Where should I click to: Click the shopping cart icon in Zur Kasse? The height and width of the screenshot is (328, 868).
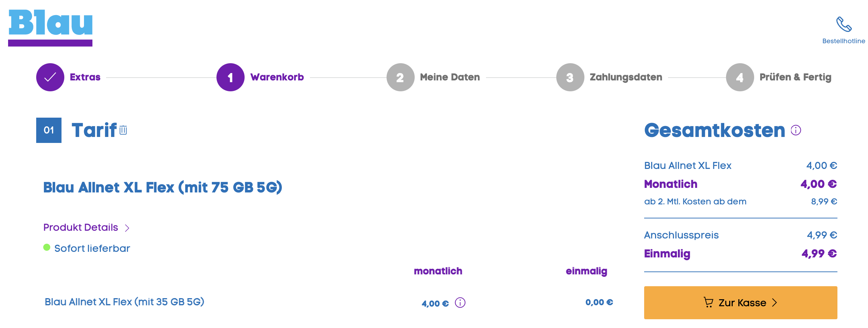point(708,302)
